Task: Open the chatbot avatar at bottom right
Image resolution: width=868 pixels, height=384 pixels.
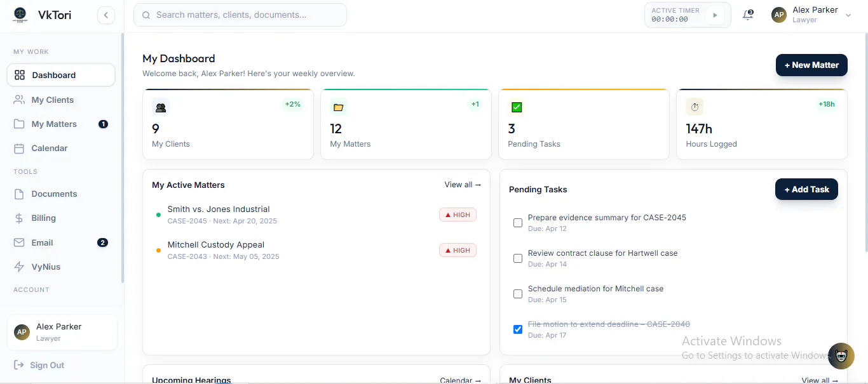Action: coord(841,356)
